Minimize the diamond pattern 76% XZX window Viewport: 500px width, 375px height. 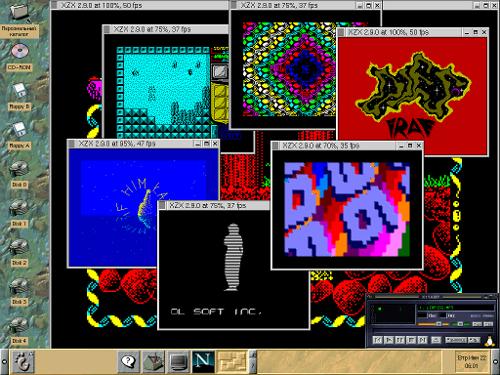pyautogui.click(x=360, y=5)
